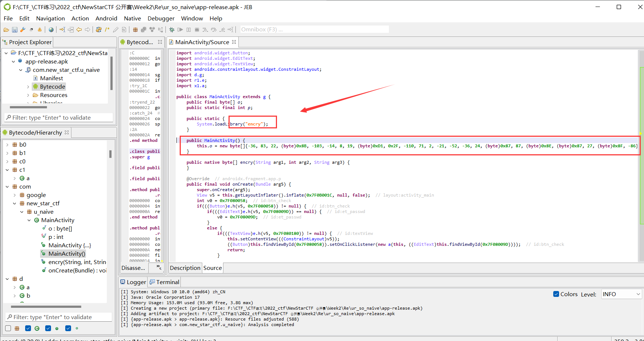Screen dimensions: 644x341
Task: Click the Project Explorer vertical scrollbar
Action: 111,73
